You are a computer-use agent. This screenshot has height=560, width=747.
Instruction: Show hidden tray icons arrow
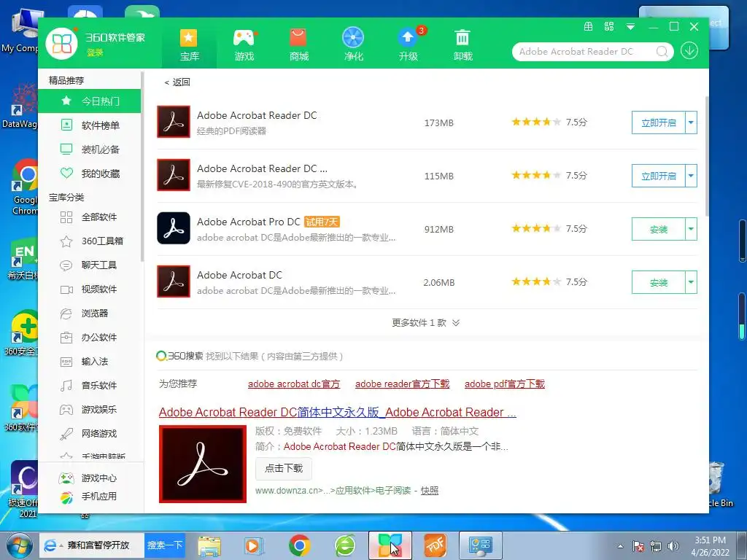tap(620, 546)
